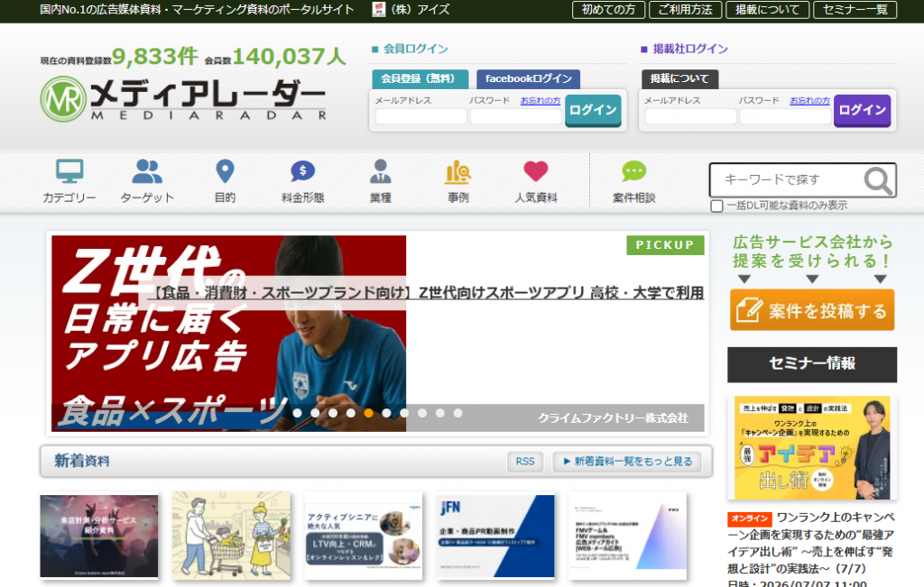The height and width of the screenshot is (587, 924).
Task: Select the 業種 businessman icon
Action: (x=381, y=171)
